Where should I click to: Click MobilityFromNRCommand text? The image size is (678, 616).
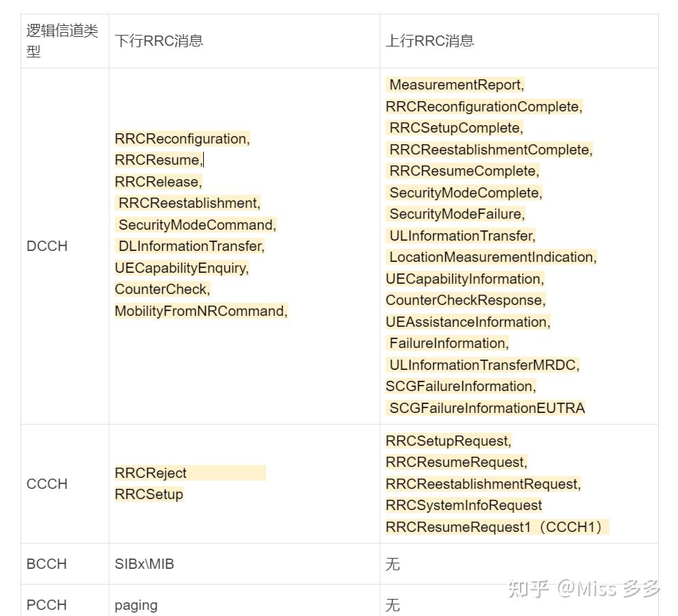click(200, 311)
